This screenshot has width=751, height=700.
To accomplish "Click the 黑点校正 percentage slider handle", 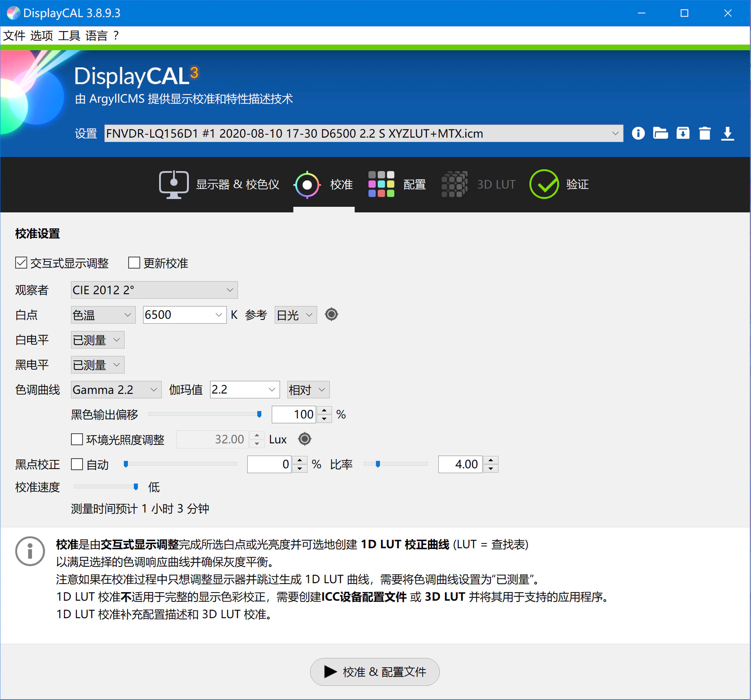I will 126,464.
